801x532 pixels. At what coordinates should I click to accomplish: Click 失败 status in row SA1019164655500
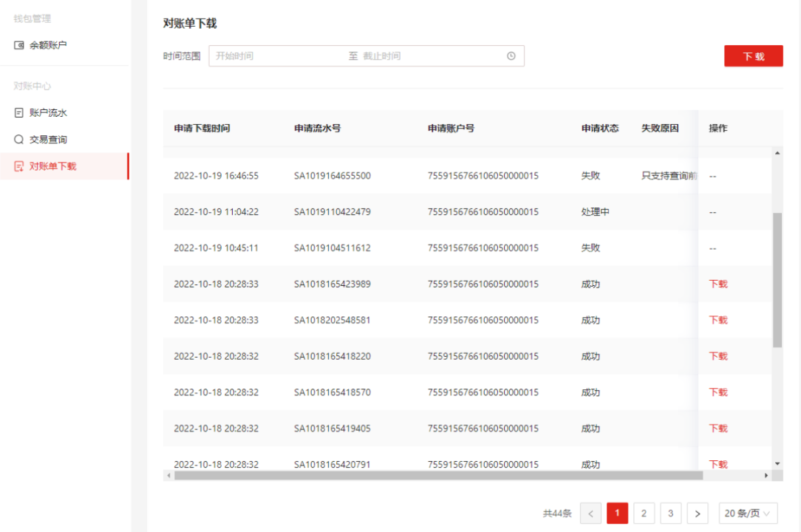pyautogui.click(x=590, y=175)
